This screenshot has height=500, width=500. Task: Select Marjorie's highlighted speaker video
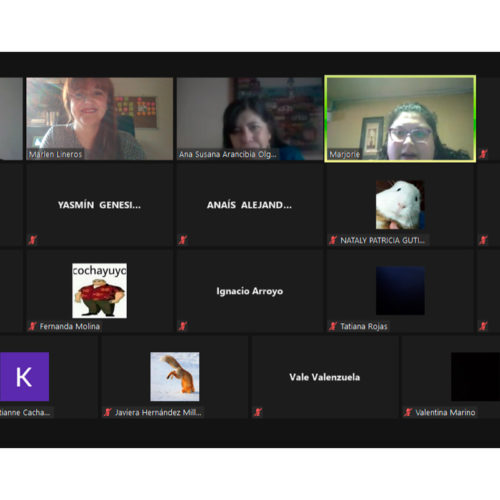pos(400,119)
